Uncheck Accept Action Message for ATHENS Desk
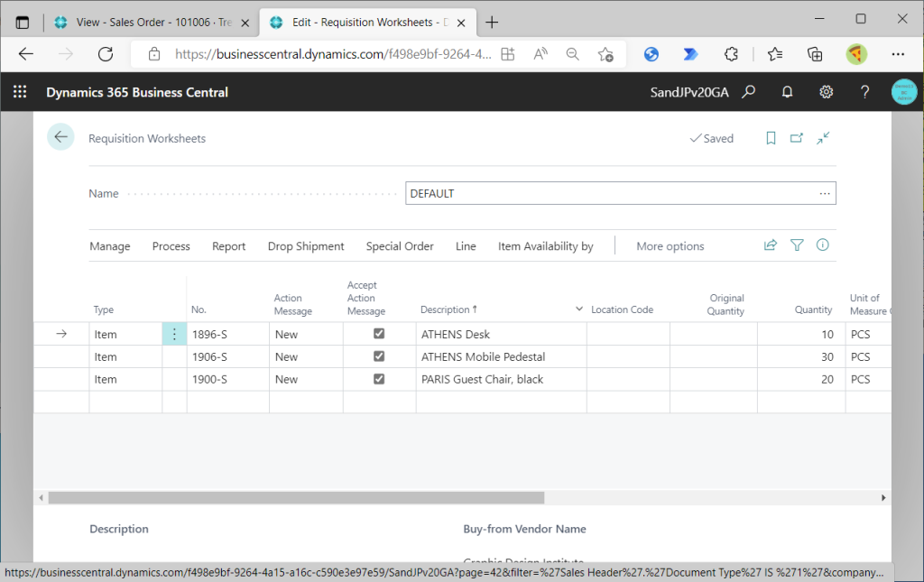924x582 pixels. (x=379, y=334)
